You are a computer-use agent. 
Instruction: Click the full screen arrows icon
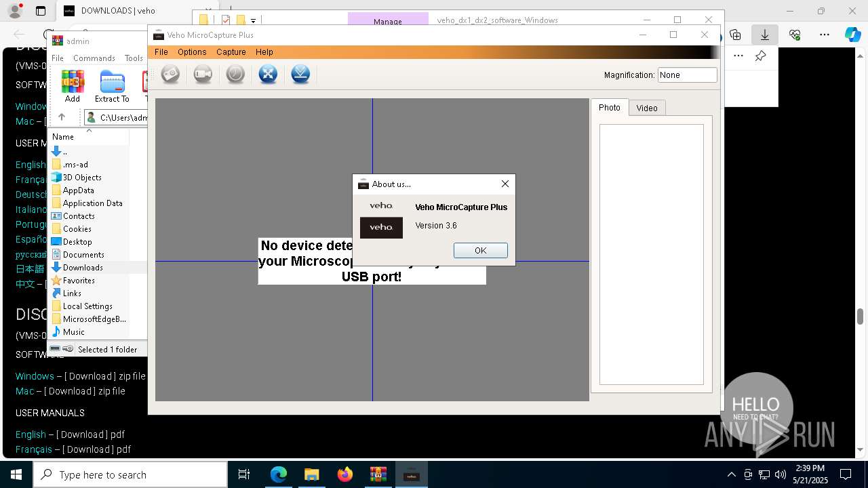pos(268,74)
